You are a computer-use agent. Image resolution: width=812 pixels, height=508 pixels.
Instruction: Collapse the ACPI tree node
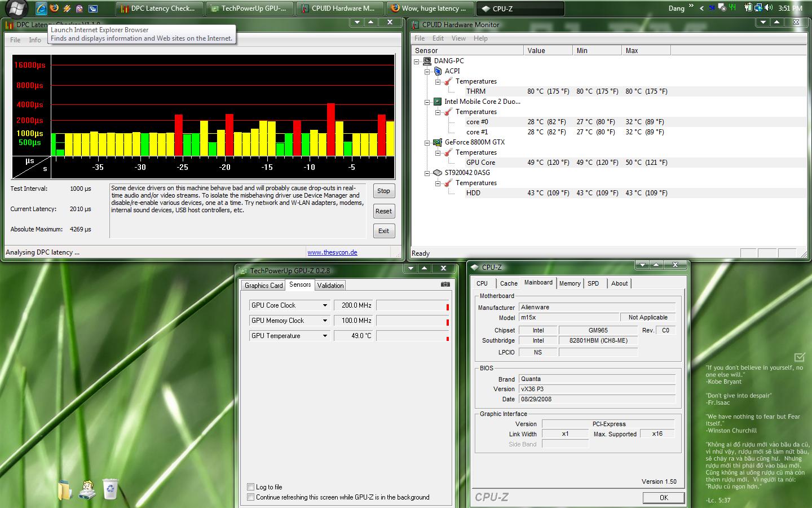tap(427, 71)
